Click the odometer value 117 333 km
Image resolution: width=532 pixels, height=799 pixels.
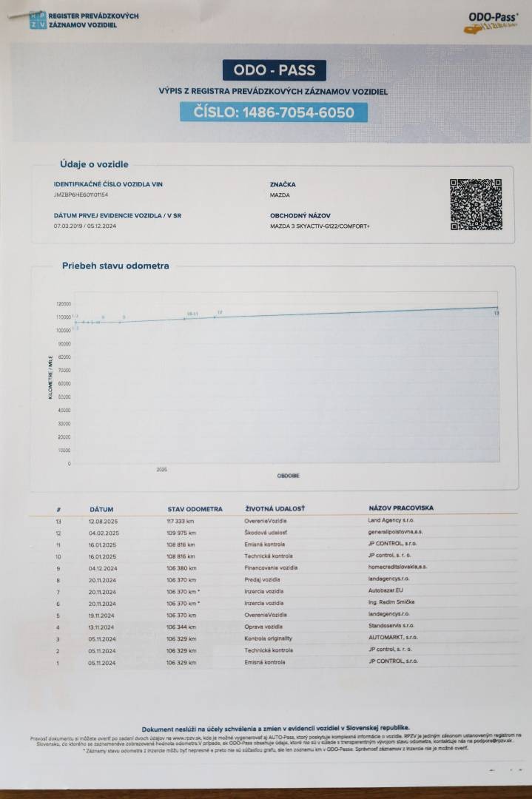click(x=180, y=522)
